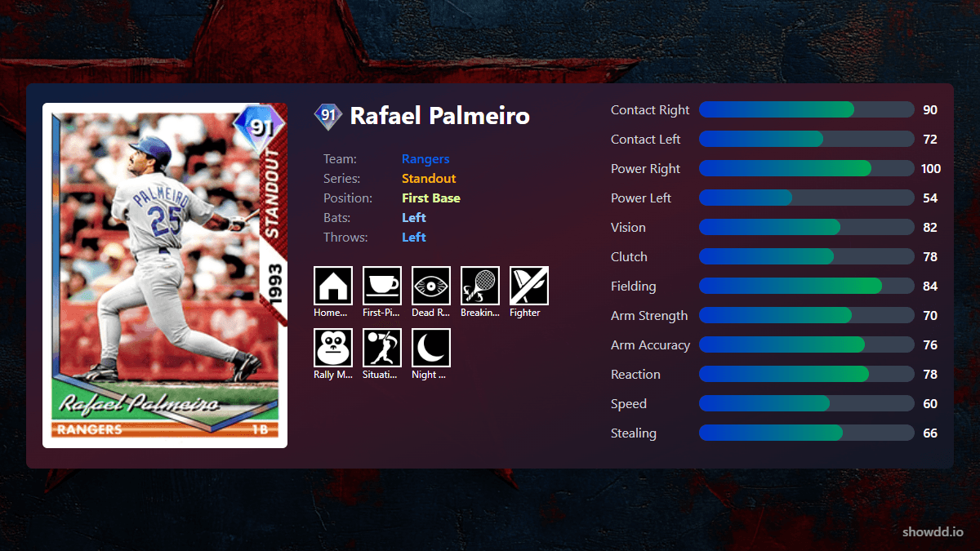Click the Reaction label

point(635,374)
